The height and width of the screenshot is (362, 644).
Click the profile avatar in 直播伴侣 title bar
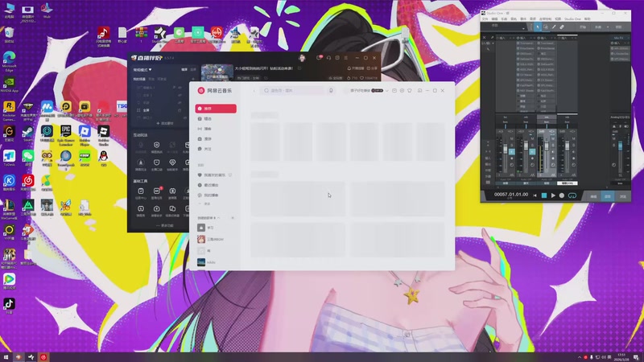[303, 58]
